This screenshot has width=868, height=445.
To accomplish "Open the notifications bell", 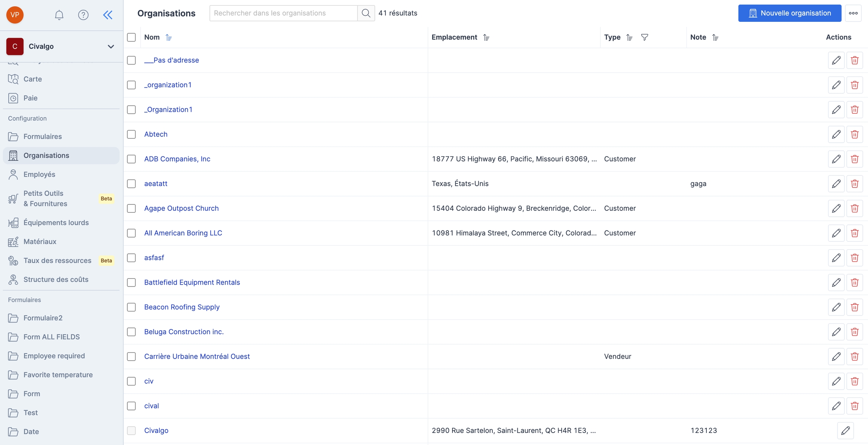I will [59, 15].
